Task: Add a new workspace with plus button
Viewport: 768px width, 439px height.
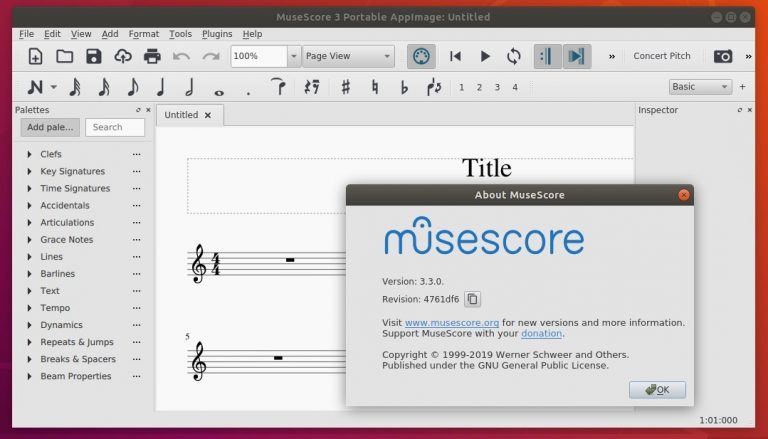Action: [x=743, y=87]
